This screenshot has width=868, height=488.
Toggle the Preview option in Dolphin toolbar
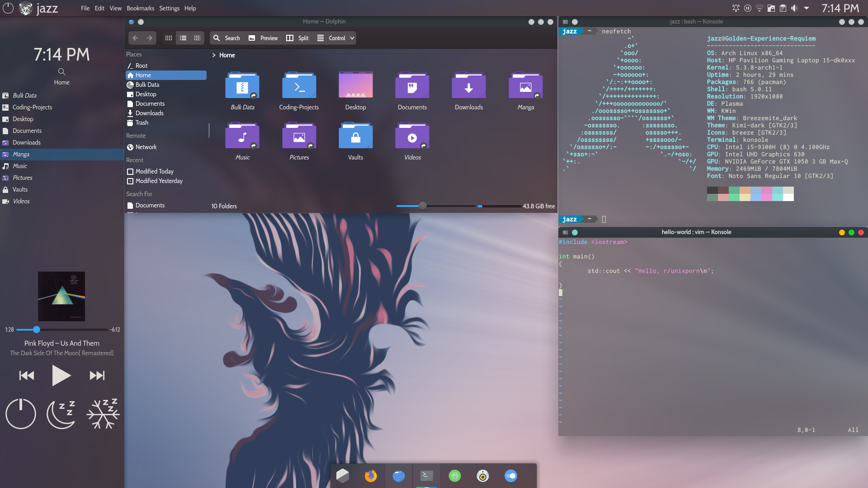263,38
